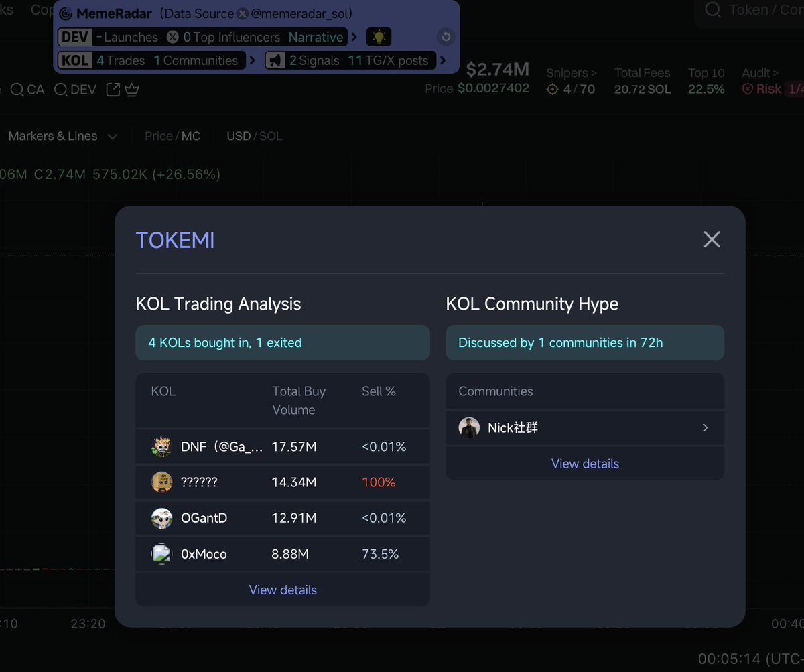Expand the KOL row arrow after Communities
Image resolution: width=804 pixels, height=672 pixels.
[252, 60]
